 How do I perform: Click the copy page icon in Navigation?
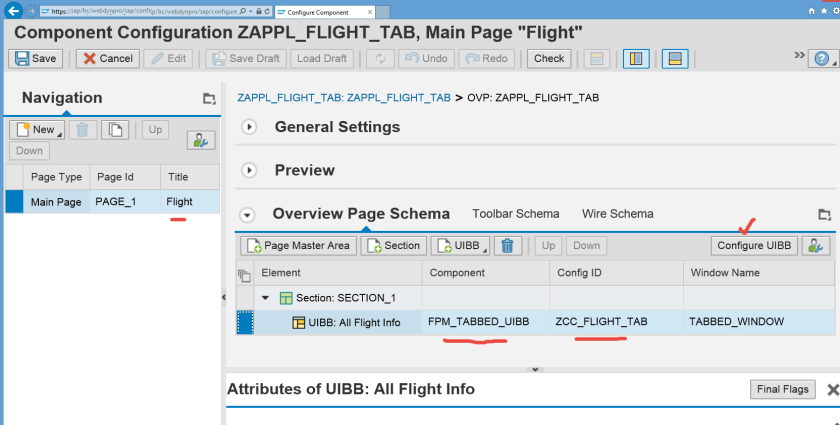[x=116, y=129]
